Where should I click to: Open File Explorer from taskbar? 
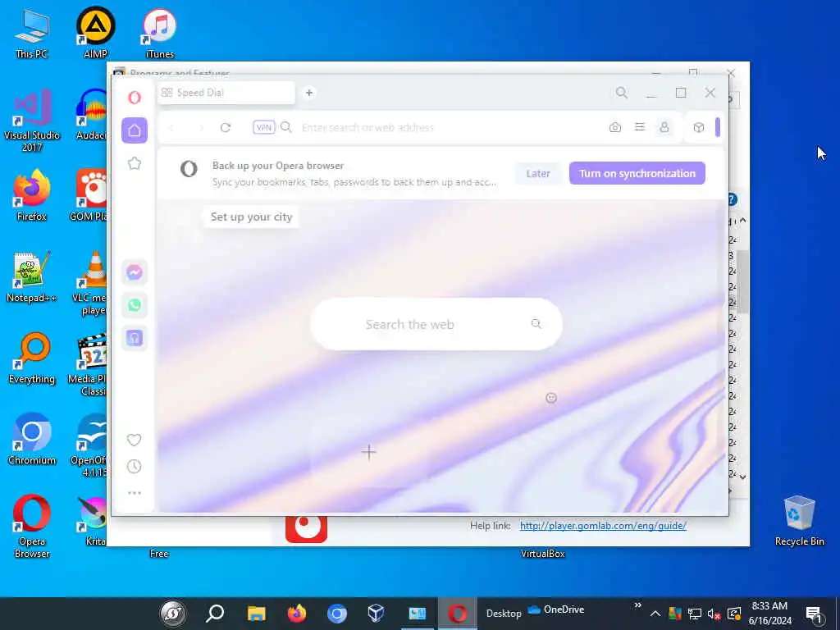tap(256, 614)
